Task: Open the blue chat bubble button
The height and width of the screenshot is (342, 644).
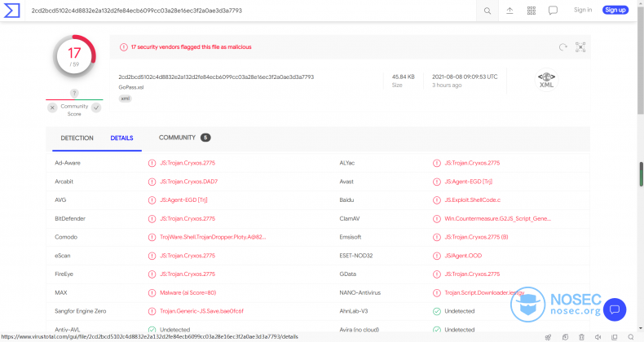Action: (615, 309)
